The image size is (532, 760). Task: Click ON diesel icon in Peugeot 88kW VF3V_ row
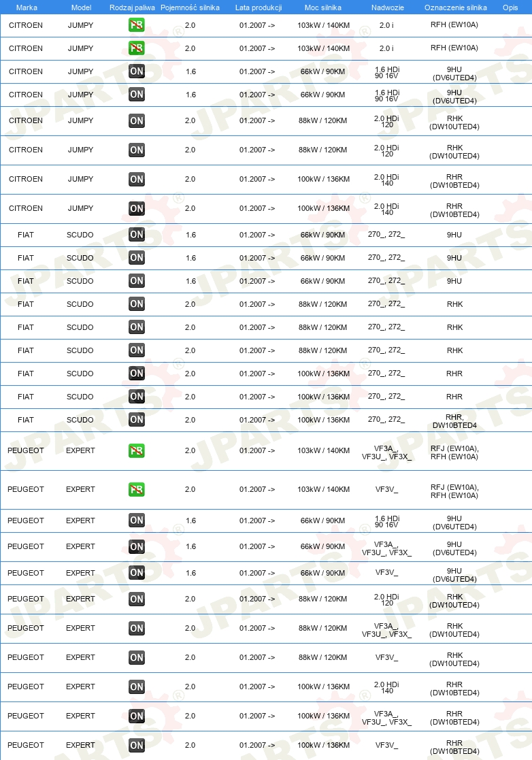137,658
